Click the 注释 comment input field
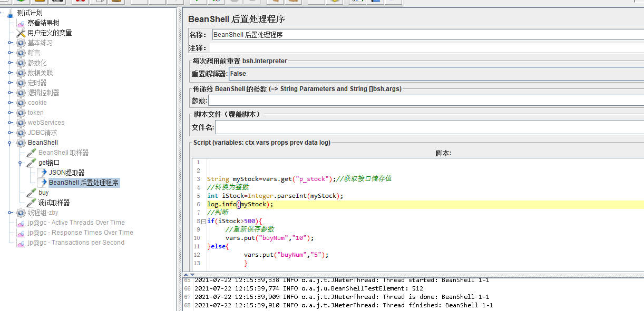Screen dimensions: 644x311 tap(427, 48)
